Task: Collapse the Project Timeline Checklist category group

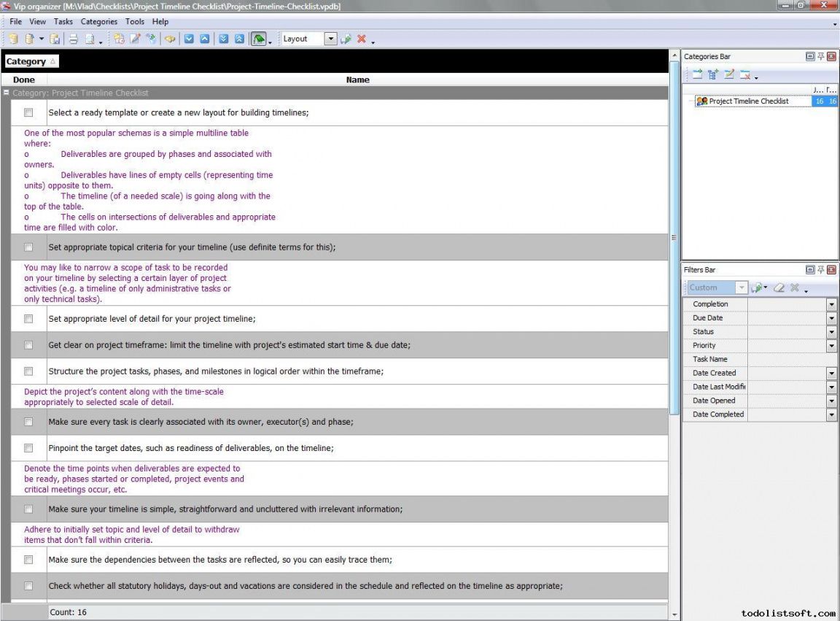Action: tap(7, 93)
